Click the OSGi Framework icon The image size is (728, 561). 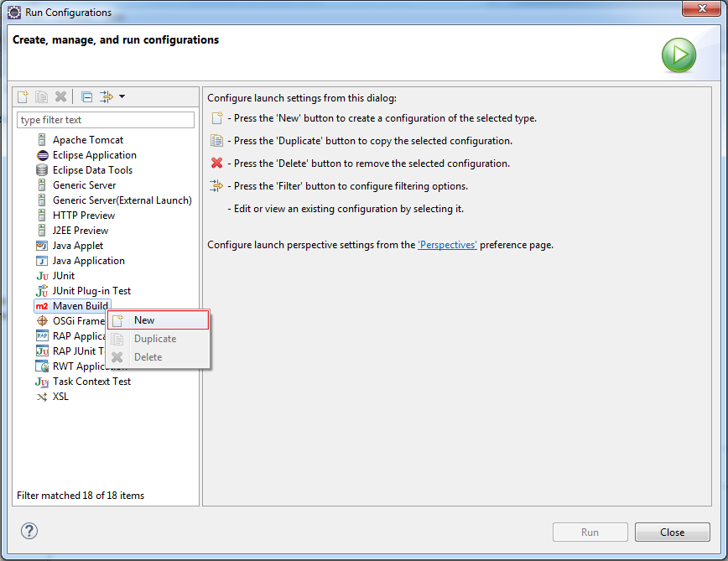[x=42, y=320]
